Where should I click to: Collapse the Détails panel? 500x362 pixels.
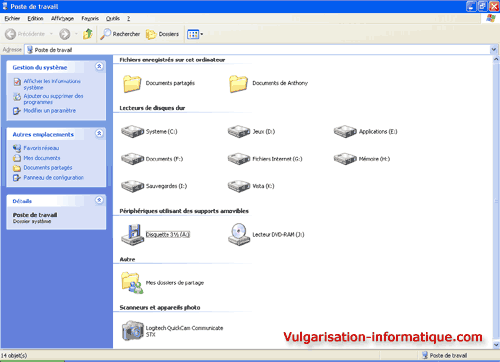point(99,200)
